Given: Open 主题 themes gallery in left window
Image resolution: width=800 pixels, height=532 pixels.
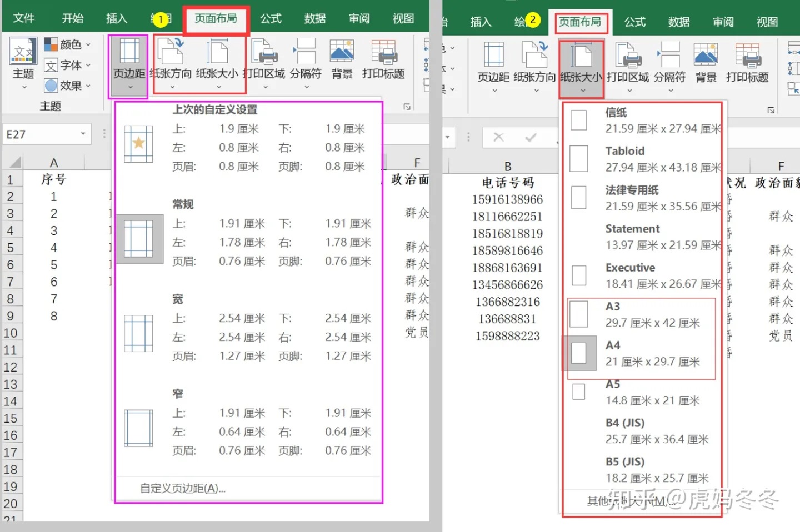Looking at the screenshot, I should (x=23, y=64).
